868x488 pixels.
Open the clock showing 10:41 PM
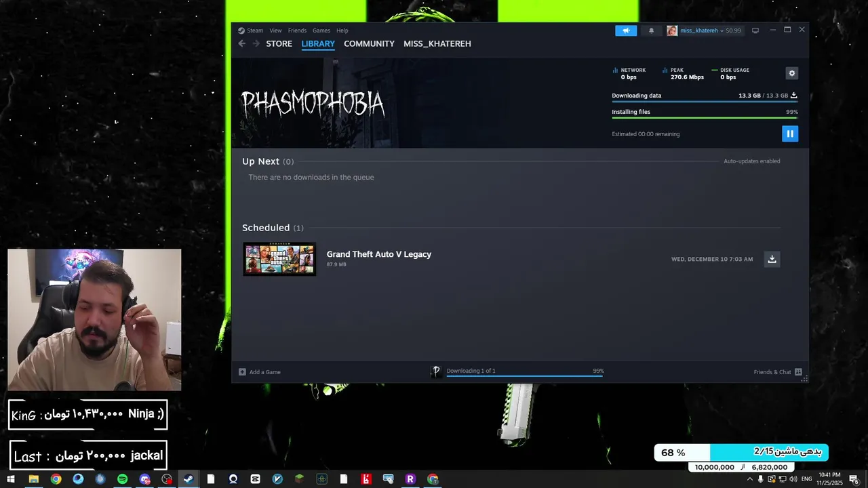pos(830,479)
